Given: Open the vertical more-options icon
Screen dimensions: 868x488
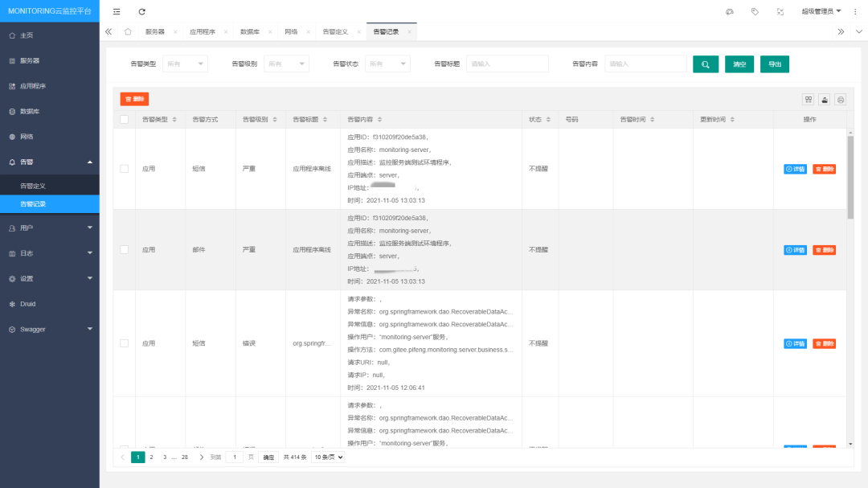Looking at the screenshot, I should (x=855, y=11).
